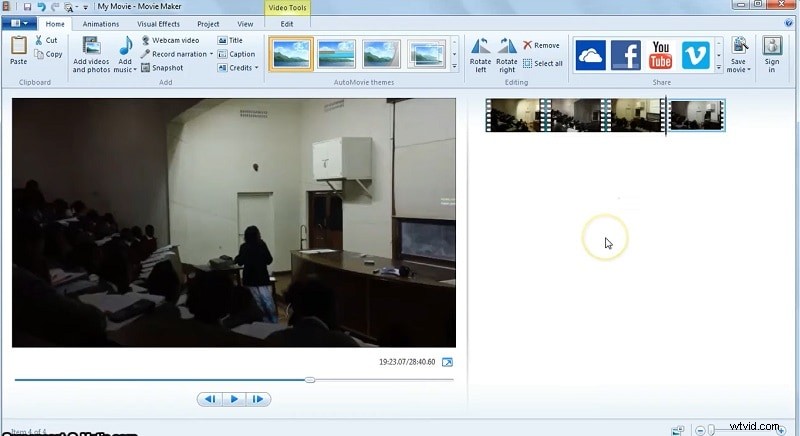Open the Video Tools Edit tab
The height and width of the screenshot is (436, 800).
pos(287,24)
